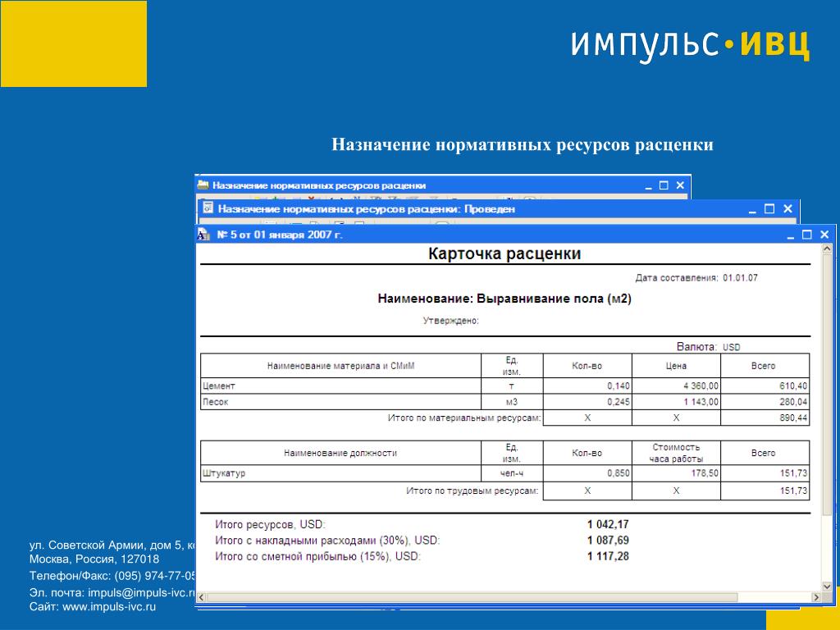Image resolution: width=840 pixels, height=630 pixels.
Task: Click the '№ 5 от 01 января 2007 г.' title bar text
Action: pos(279,235)
